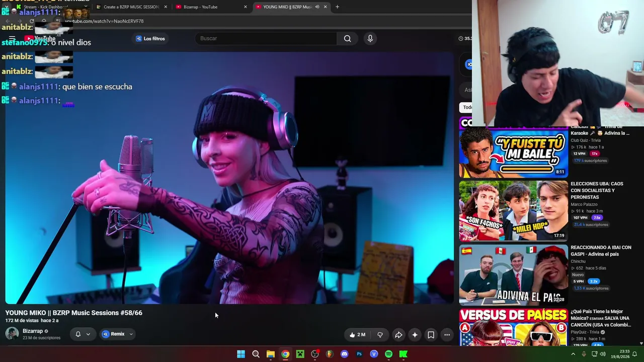Switch to Create a BZRP MUSIC SESSION tab
Screen dimensions: 644x362
coord(132,7)
